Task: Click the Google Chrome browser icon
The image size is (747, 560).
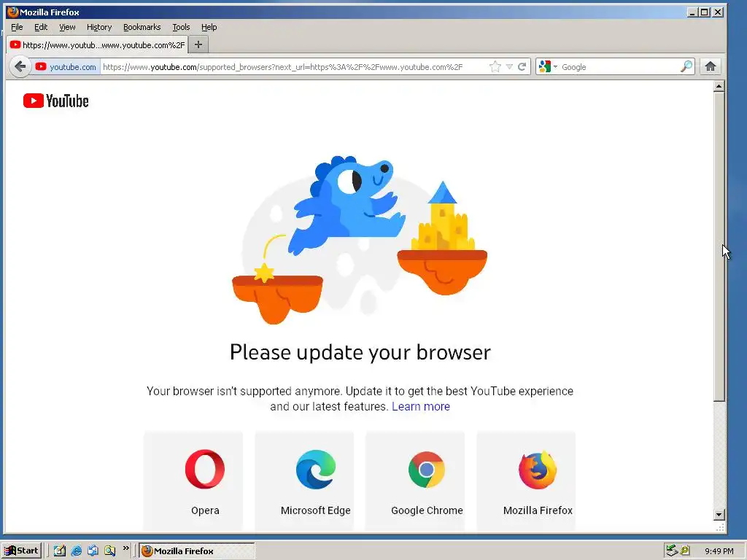Action: coord(426,470)
